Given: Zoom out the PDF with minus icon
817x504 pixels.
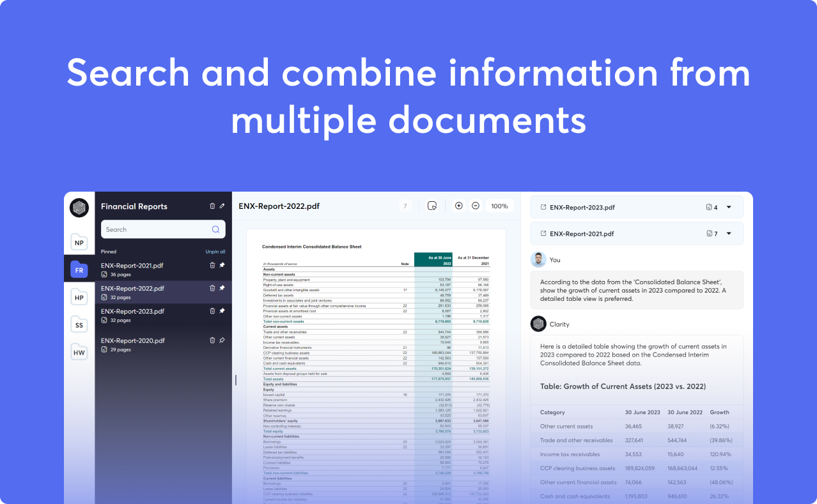Looking at the screenshot, I should point(476,206).
